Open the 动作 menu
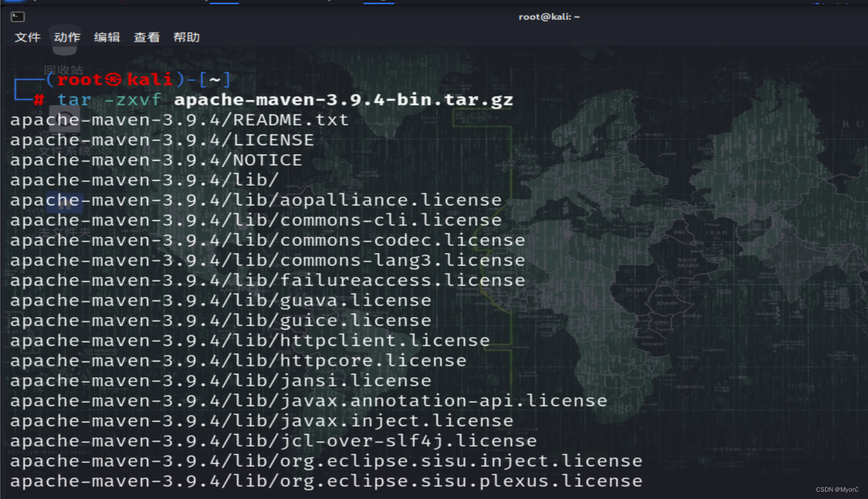 tap(66, 37)
